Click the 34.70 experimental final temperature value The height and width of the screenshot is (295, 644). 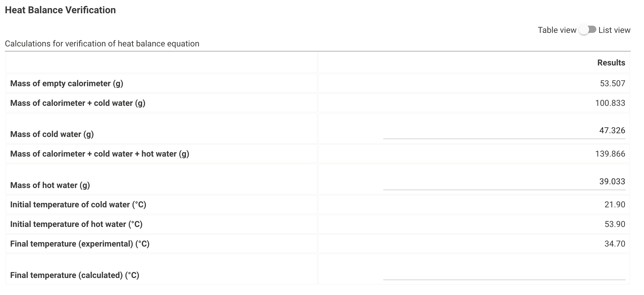coord(615,243)
